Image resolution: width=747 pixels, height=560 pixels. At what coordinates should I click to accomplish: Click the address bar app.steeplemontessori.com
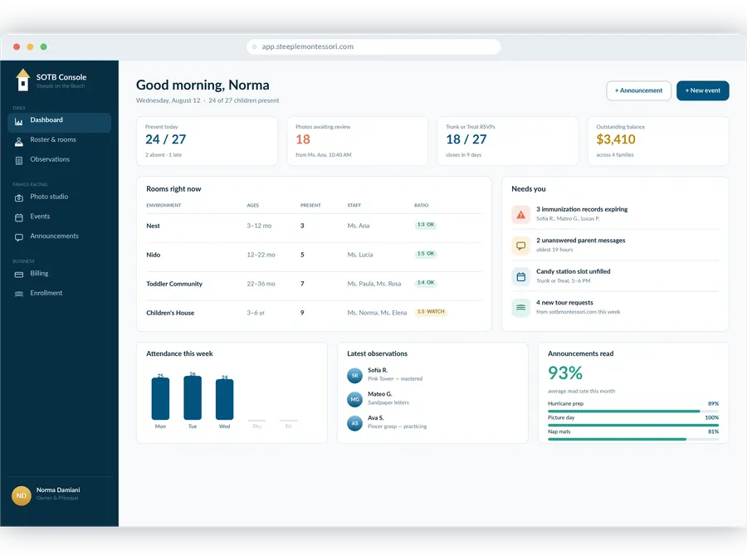[x=373, y=46]
